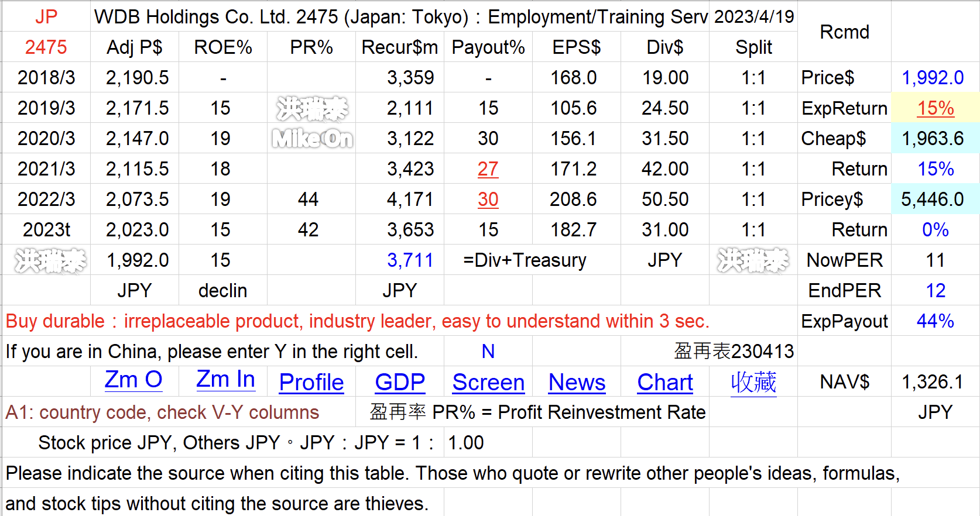Image resolution: width=980 pixels, height=516 pixels.
Task: Click the red underlined 15% ExpReturn value
Action: pos(936,108)
